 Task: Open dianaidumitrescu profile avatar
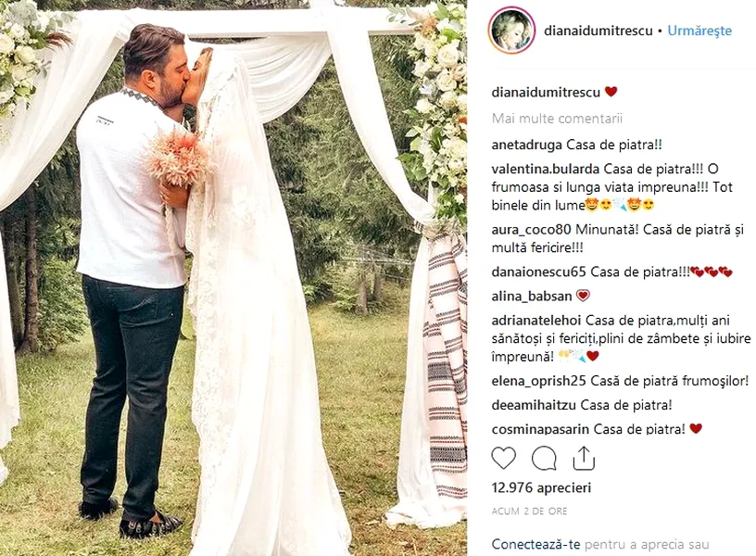pyautogui.click(x=511, y=31)
